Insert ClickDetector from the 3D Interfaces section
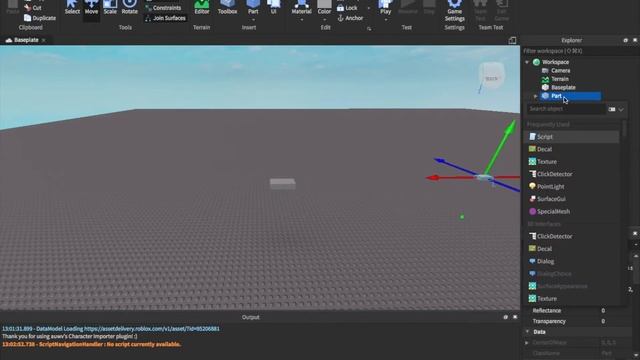This screenshot has width=640, height=360. coord(571,236)
